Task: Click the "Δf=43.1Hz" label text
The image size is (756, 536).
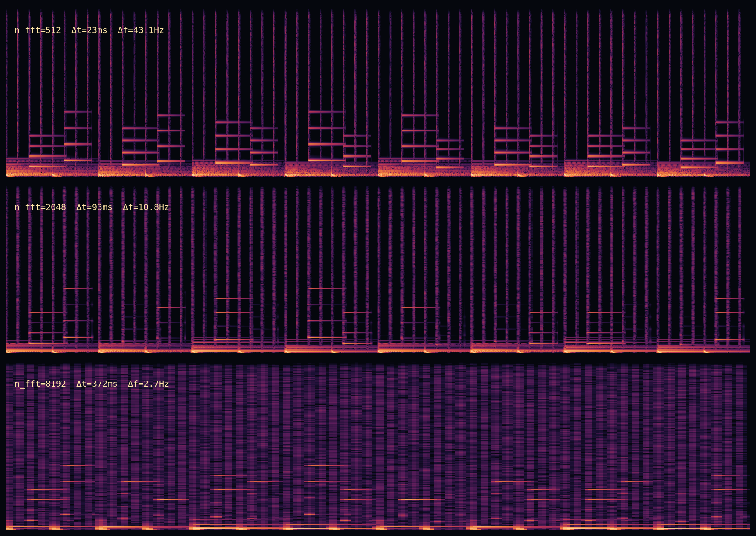Action: point(141,30)
